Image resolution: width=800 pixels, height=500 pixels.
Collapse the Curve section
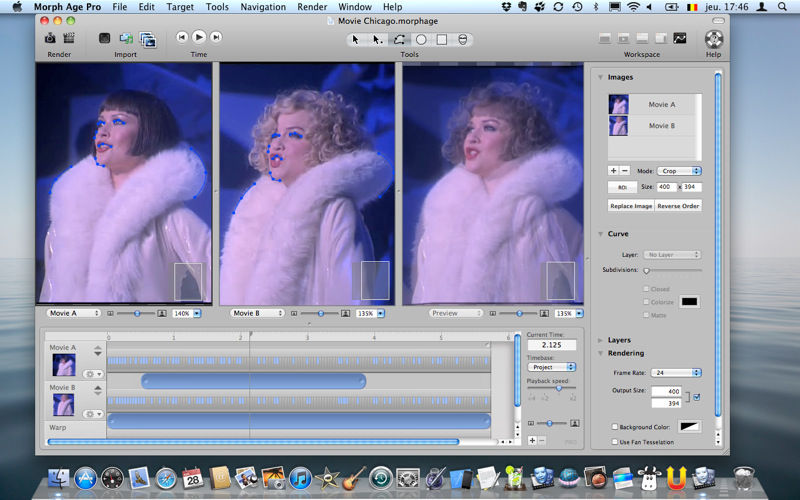coord(601,234)
